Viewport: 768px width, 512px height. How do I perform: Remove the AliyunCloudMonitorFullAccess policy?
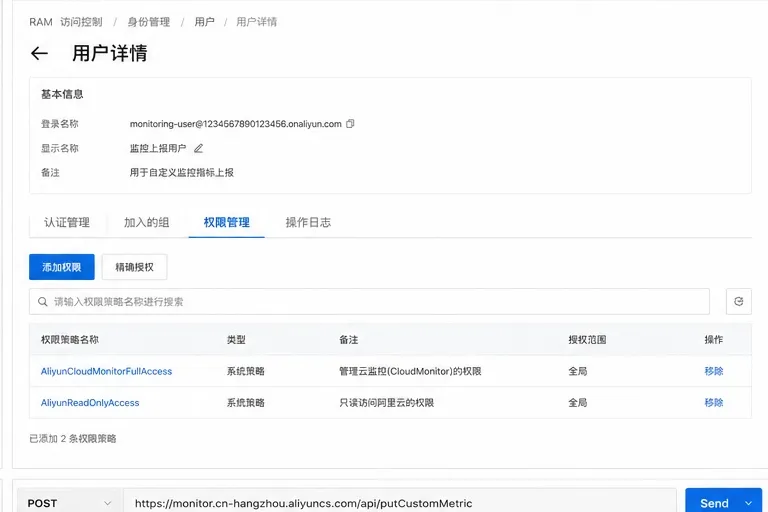[714, 371]
